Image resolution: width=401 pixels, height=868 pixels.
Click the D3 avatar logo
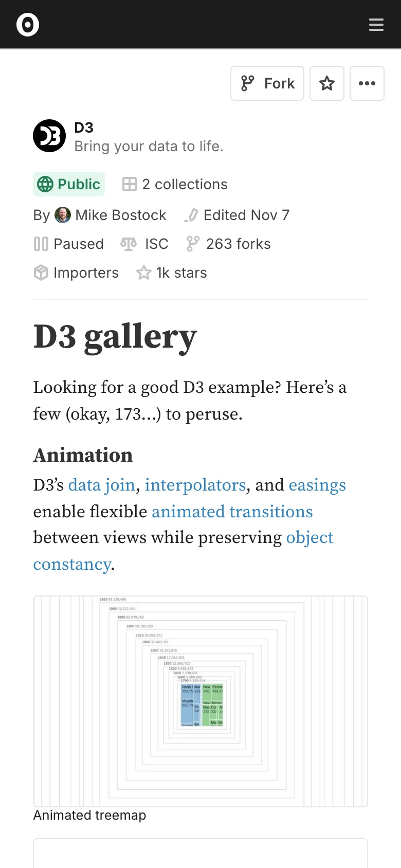pos(49,136)
